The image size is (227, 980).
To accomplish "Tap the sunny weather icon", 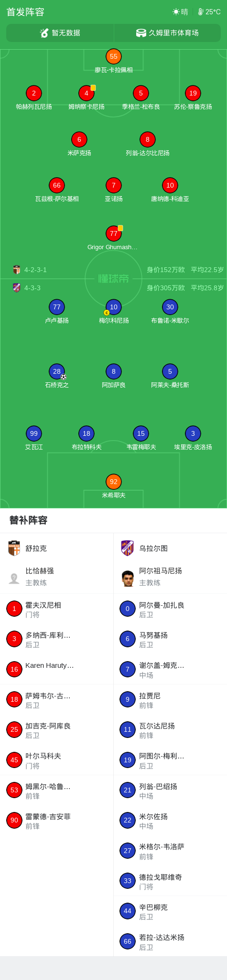I will pos(176,12).
